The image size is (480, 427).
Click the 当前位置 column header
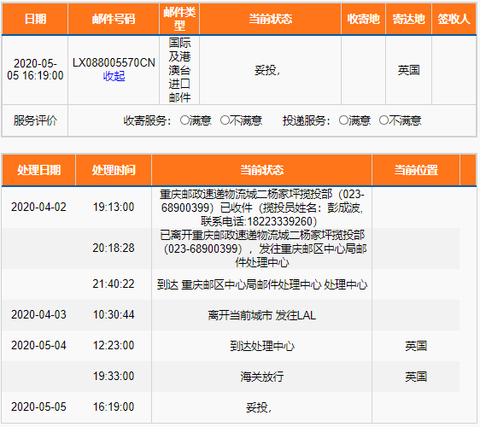pos(416,170)
